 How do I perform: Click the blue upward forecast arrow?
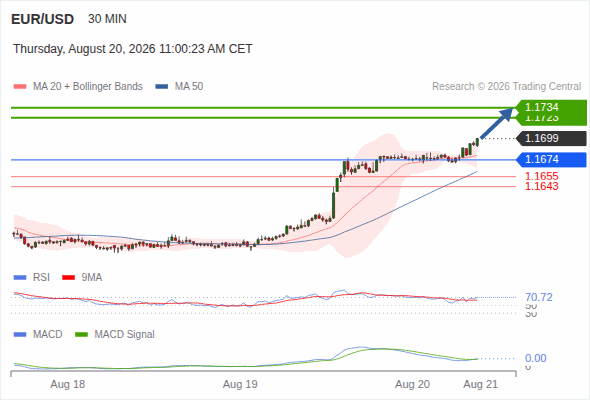click(497, 123)
